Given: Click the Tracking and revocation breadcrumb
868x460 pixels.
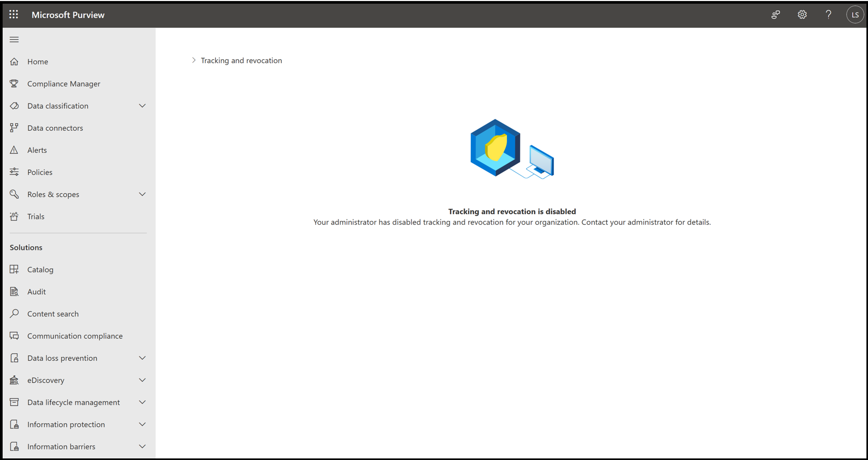Looking at the screenshot, I should tap(241, 60).
